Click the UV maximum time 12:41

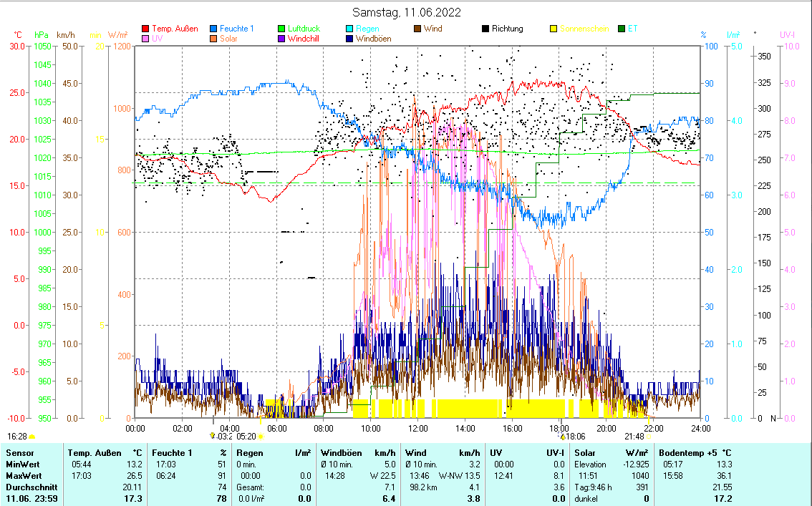pyautogui.click(x=503, y=476)
